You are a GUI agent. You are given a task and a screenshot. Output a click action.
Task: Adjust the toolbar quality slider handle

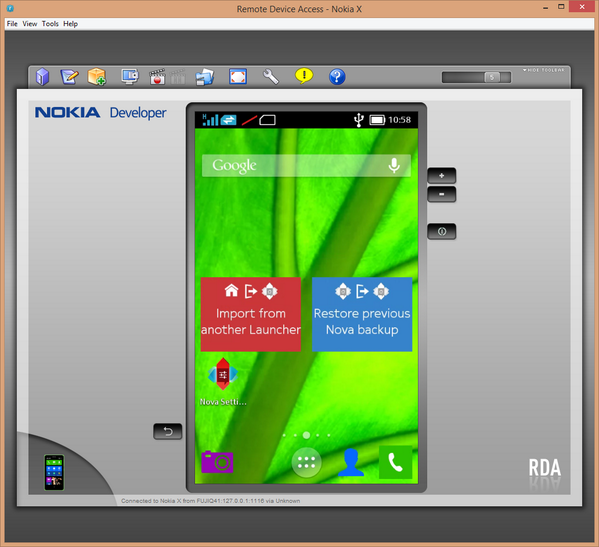[492, 78]
